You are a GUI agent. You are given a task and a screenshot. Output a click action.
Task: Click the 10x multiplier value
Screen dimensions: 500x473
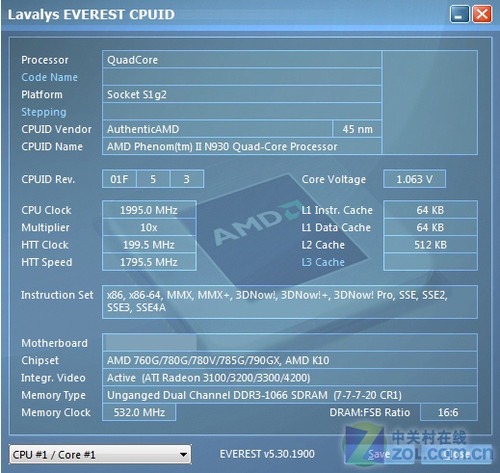(x=149, y=227)
